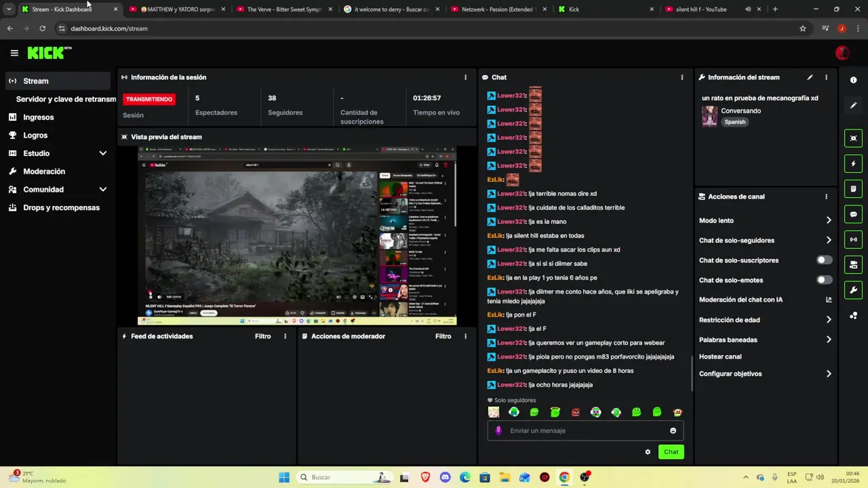Viewport: 868px width, 488px height.
Task: Focus the Enviar un mensaje field
Action: [585, 430]
